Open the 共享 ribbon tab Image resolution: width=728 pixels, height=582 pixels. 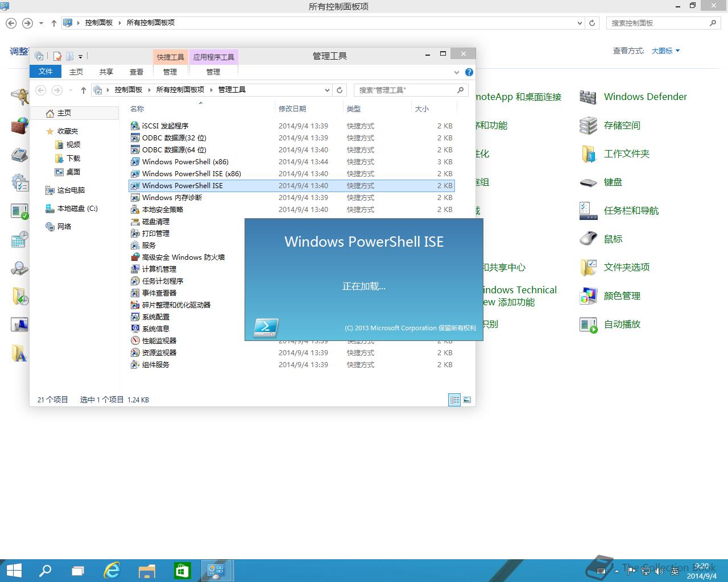106,72
